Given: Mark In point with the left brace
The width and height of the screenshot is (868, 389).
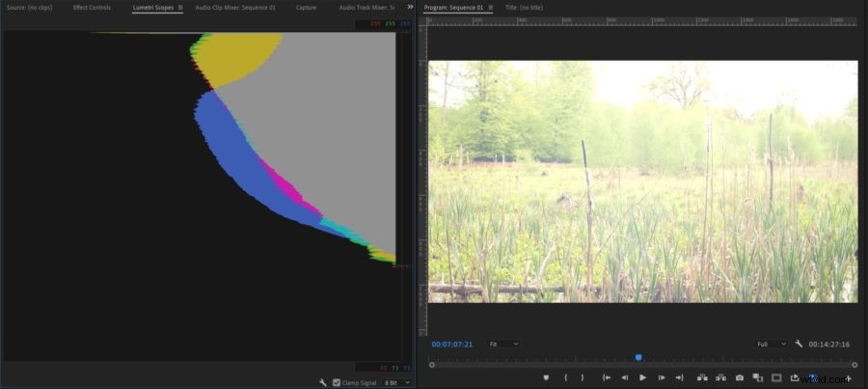Looking at the screenshot, I should (565, 378).
